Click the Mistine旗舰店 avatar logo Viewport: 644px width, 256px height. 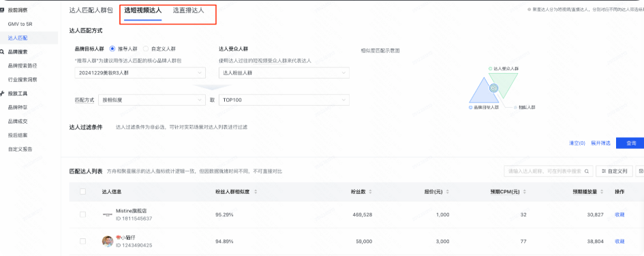[108, 214]
